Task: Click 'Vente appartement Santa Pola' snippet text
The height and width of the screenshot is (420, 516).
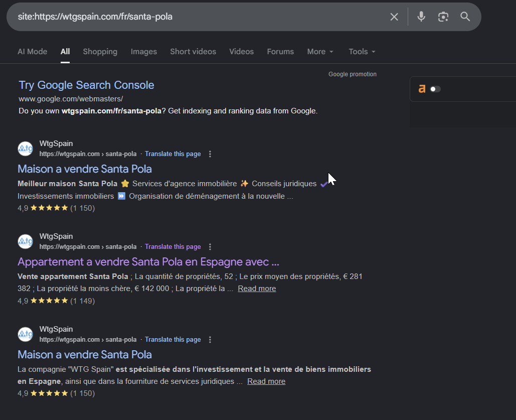Action: pyautogui.click(x=73, y=276)
